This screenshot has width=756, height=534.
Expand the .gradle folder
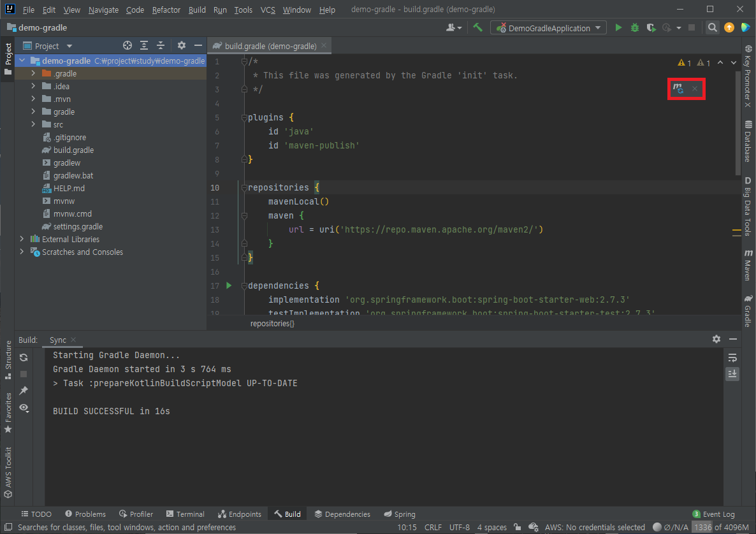(x=33, y=73)
